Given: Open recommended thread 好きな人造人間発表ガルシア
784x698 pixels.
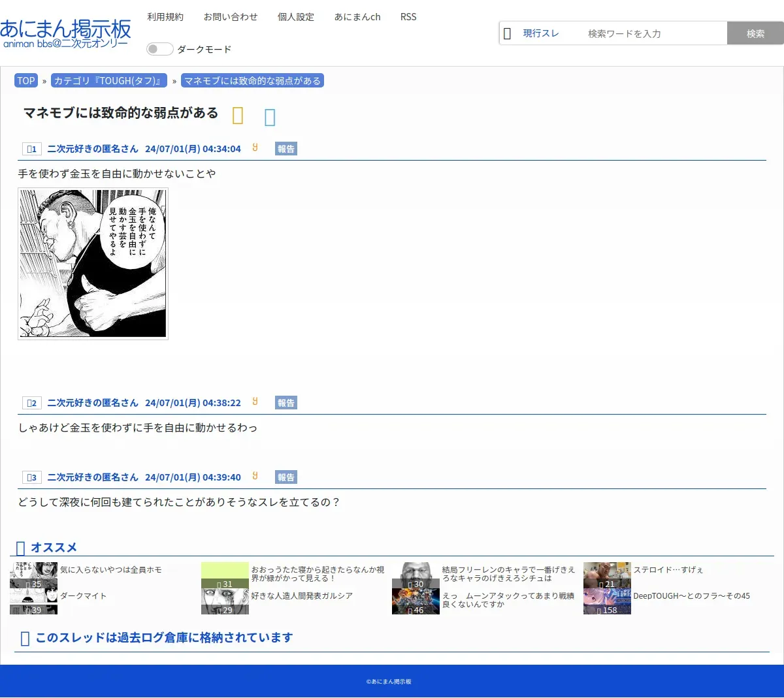Looking at the screenshot, I should [302, 596].
